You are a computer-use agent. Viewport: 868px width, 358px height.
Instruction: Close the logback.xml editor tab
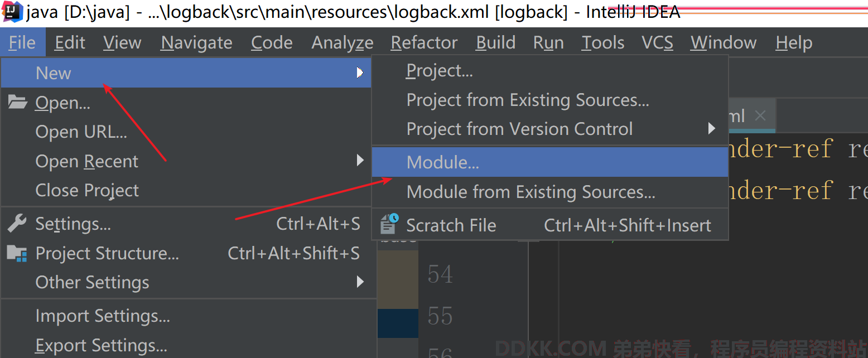click(x=760, y=115)
